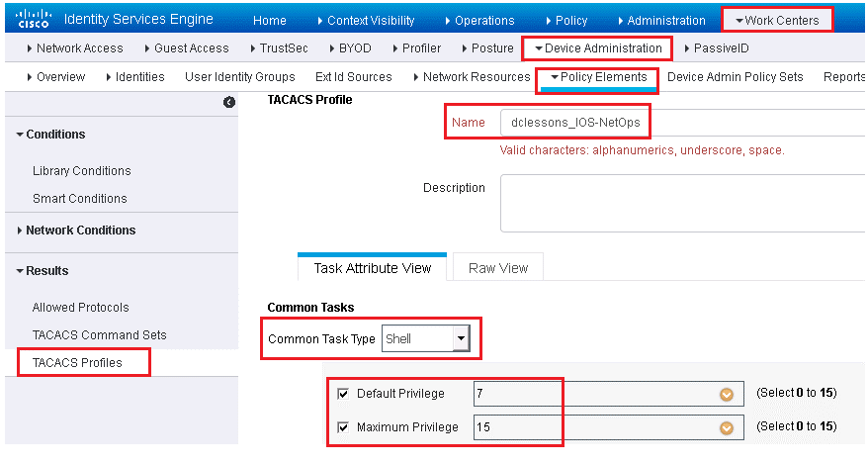Click the Common Tasks heading
Screen dimensions: 868x464
pyautogui.click(x=310, y=308)
